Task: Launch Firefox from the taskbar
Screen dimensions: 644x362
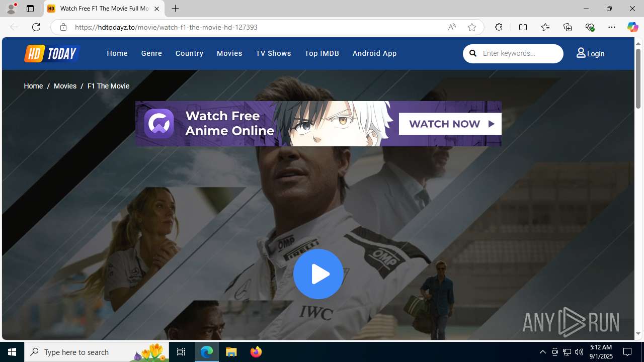Action: (256, 352)
